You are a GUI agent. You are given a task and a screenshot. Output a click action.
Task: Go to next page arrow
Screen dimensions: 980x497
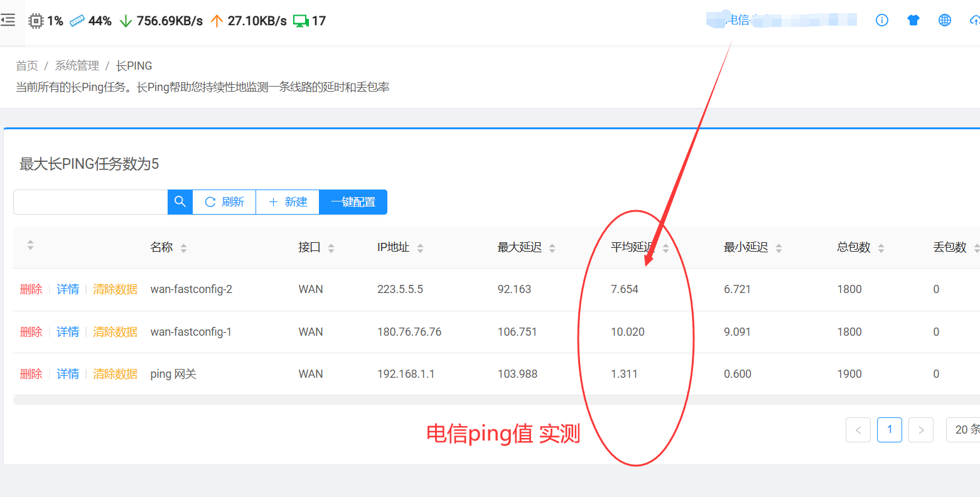coord(921,430)
